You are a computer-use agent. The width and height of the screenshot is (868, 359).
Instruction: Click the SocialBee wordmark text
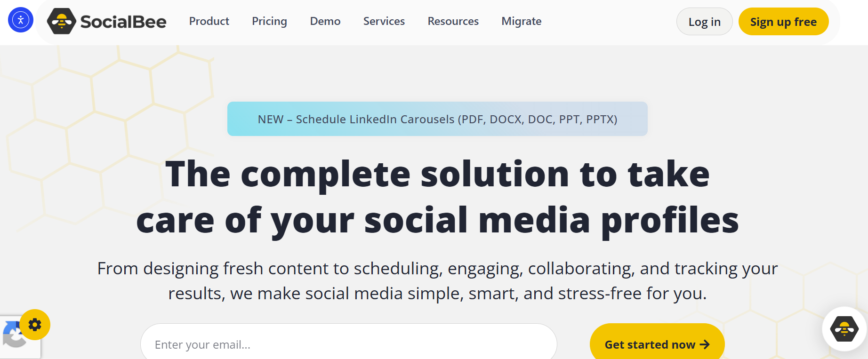(x=123, y=20)
